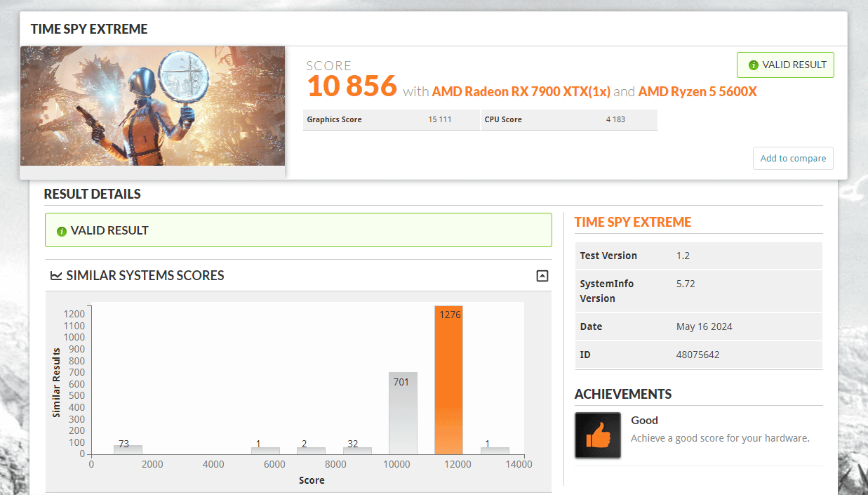Click the histogram bar labeled 73
Viewport: 868px width, 495px height.
click(128, 450)
